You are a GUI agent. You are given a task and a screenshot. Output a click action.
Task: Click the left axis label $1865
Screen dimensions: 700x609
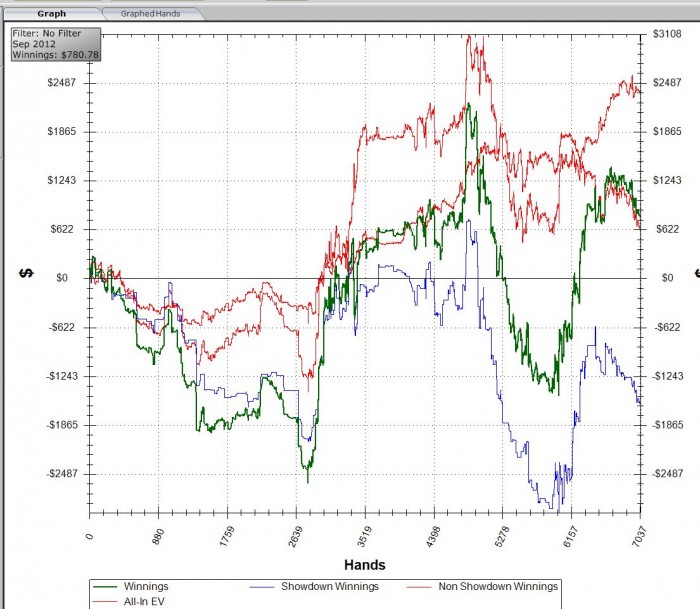click(62, 131)
